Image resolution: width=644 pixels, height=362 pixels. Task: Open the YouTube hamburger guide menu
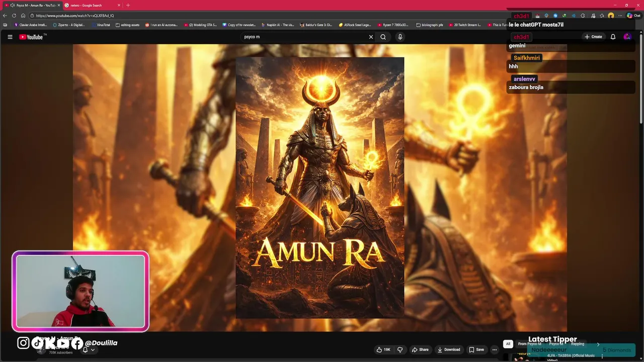click(x=10, y=37)
